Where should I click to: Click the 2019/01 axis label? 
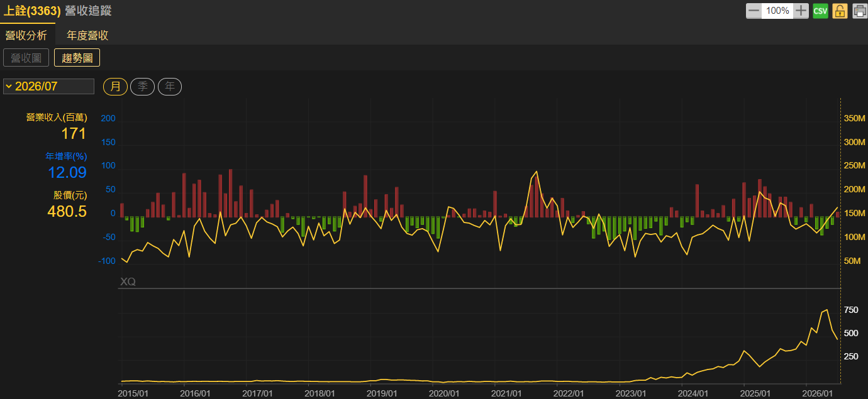coord(382,393)
